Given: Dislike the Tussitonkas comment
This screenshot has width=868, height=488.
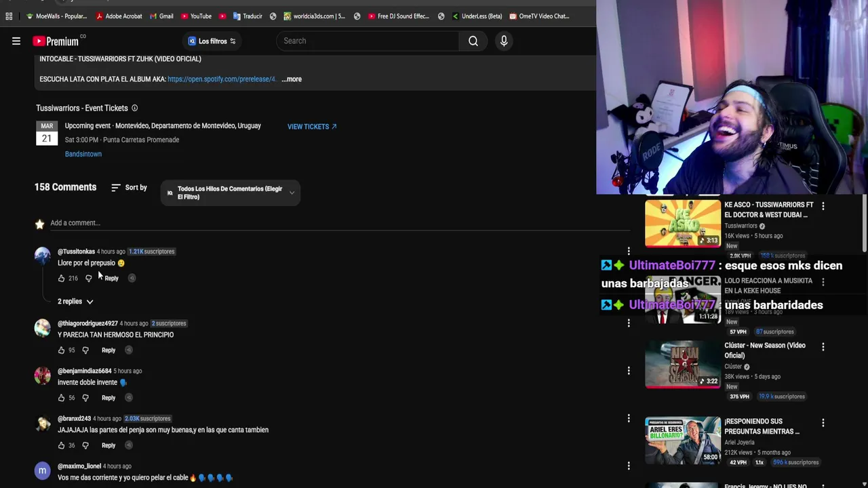Looking at the screenshot, I should click(x=88, y=279).
